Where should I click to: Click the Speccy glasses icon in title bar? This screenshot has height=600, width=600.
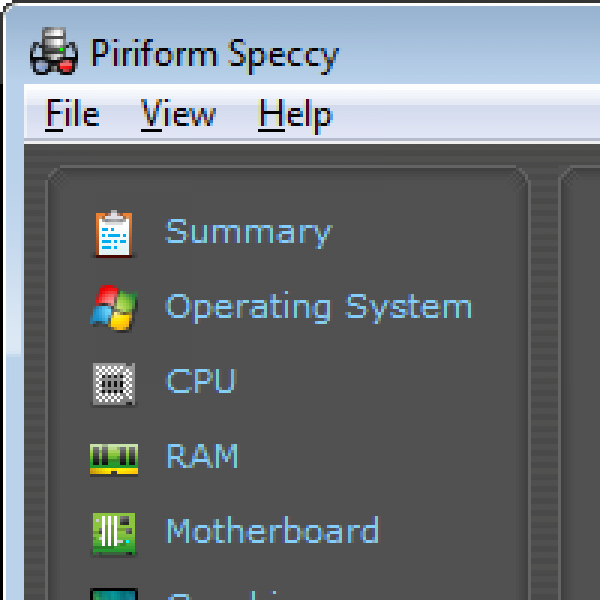53,53
